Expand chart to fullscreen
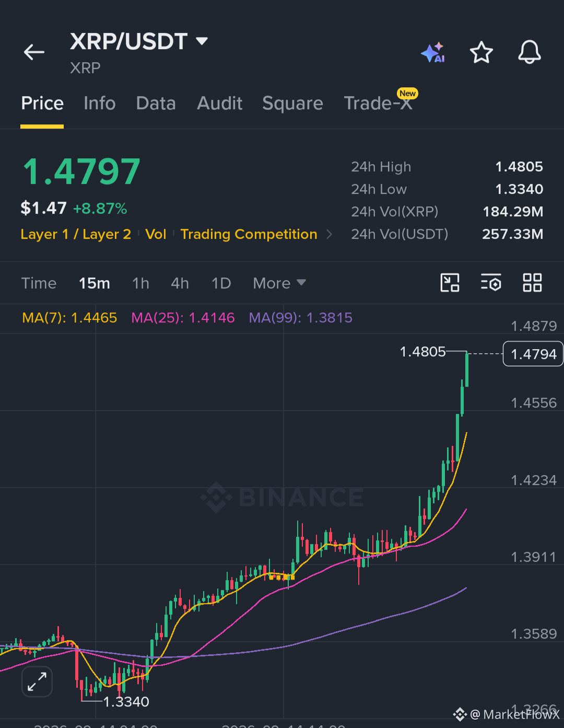Image resolution: width=564 pixels, height=728 pixels. click(37, 681)
